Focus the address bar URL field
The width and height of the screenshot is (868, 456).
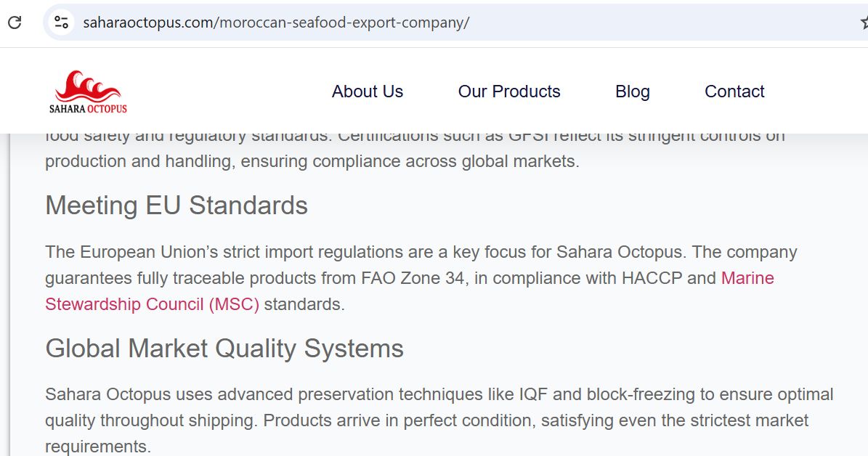[x=454, y=23]
